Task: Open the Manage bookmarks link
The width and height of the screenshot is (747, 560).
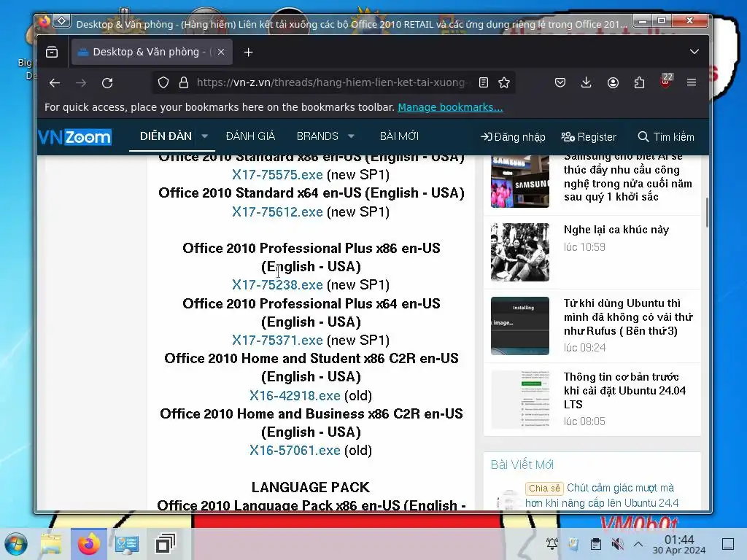Action: [x=450, y=107]
